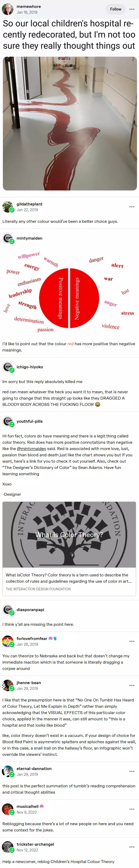Open the 'What is Color Theory?' link card
The width and height of the screenshot is (139, 868).
coord(69,549)
